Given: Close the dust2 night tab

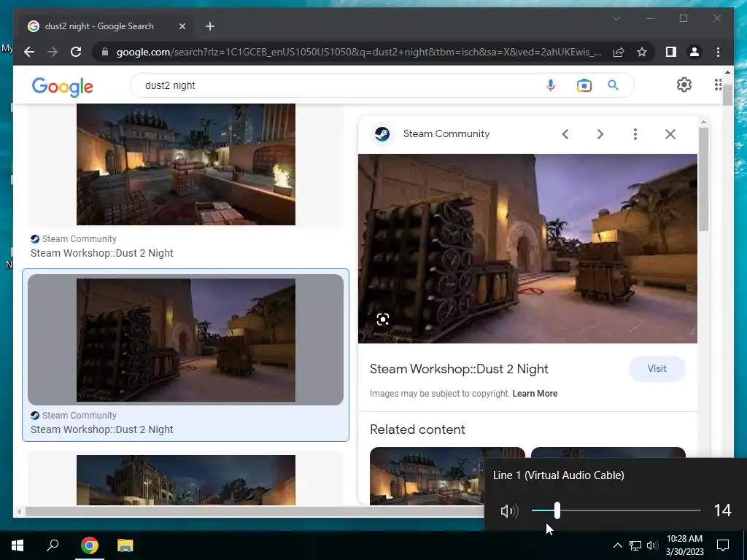Looking at the screenshot, I should pos(182,26).
